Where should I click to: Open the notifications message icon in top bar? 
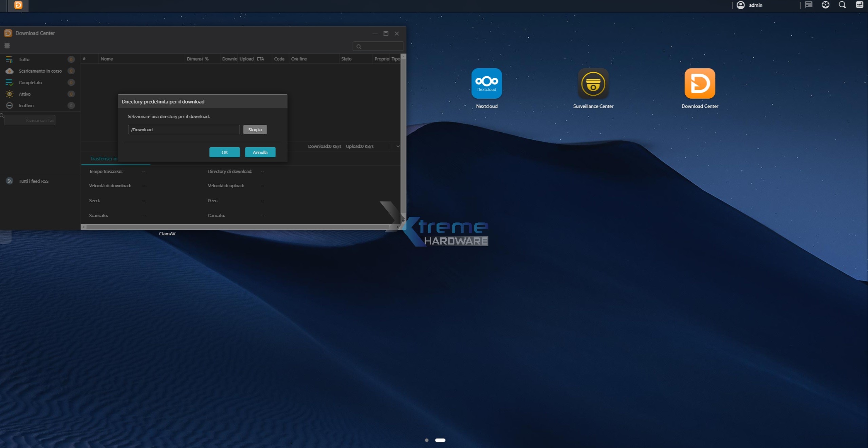click(x=808, y=5)
